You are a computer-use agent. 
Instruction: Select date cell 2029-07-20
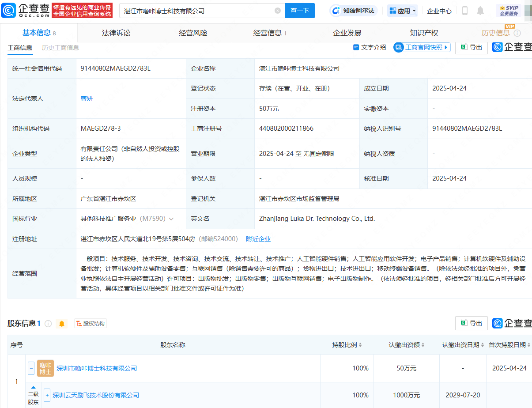tap(463, 395)
